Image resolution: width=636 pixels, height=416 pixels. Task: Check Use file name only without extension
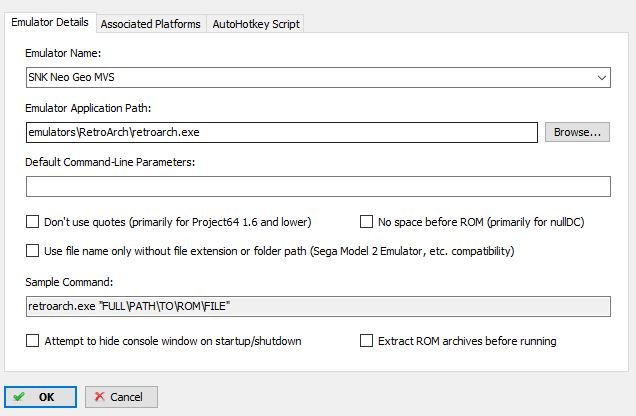point(32,251)
